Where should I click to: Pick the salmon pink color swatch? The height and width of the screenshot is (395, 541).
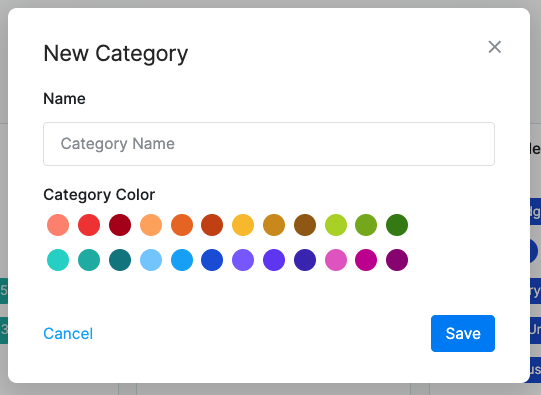click(58, 225)
